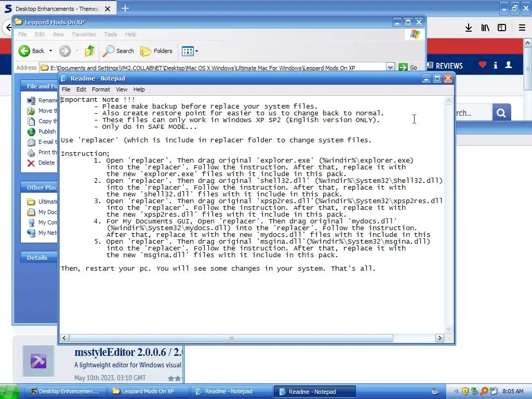
Task: Toggle the browser sidebar icon
Action: coord(502,28)
